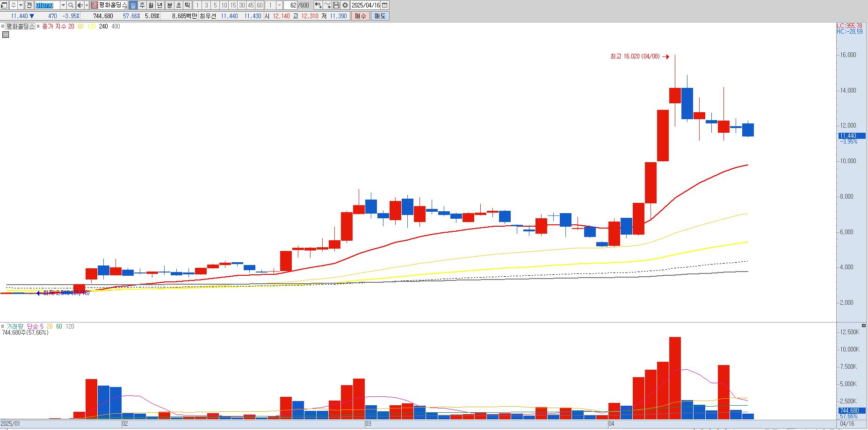Open the calendar date picker icon
868x430 pixels.
[385, 5]
